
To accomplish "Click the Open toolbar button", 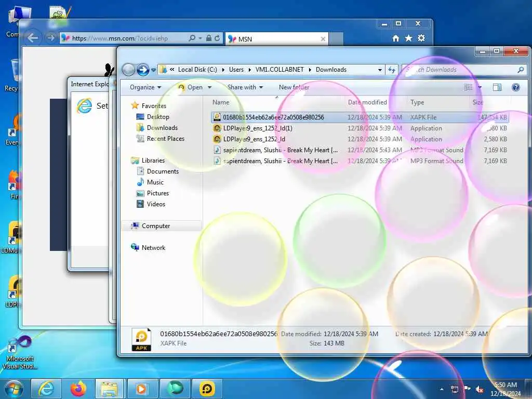I will pyautogui.click(x=191, y=87).
